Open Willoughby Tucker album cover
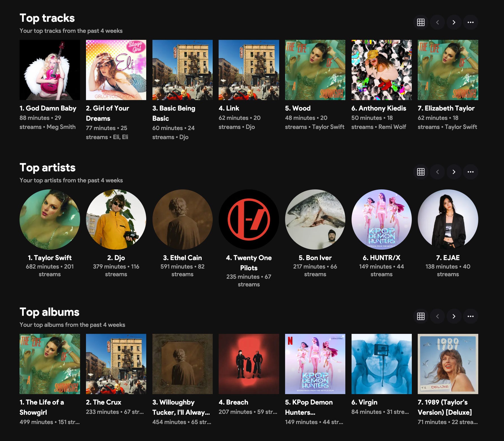504x441 pixels. 182,364
